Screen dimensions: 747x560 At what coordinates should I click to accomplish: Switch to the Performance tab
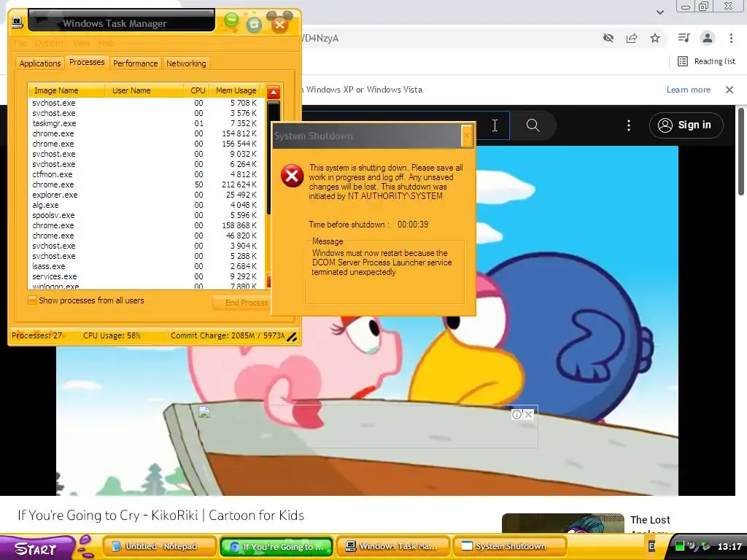(135, 63)
